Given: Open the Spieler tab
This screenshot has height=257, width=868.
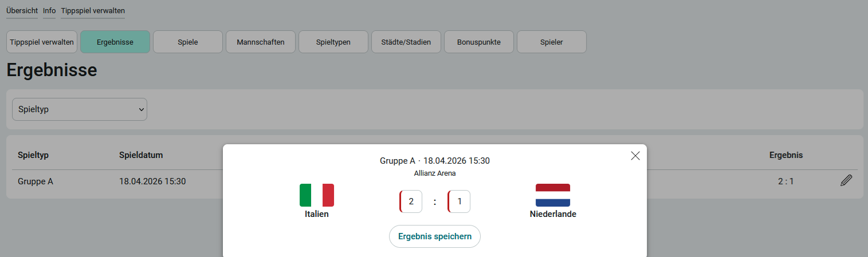Looking at the screenshot, I should tap(552, 42).
